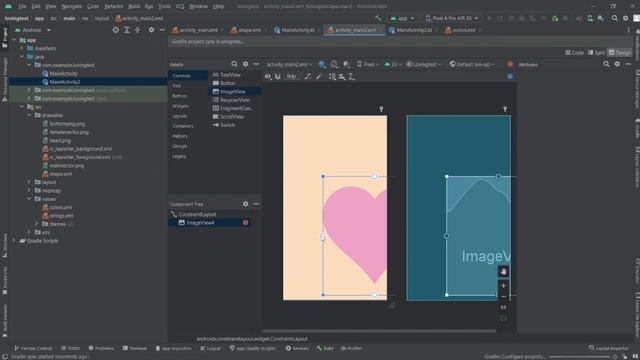The height and width of the screenshot is (360, 640).
Task: Open Project panel gear options
Action: [x=151, y=30]
